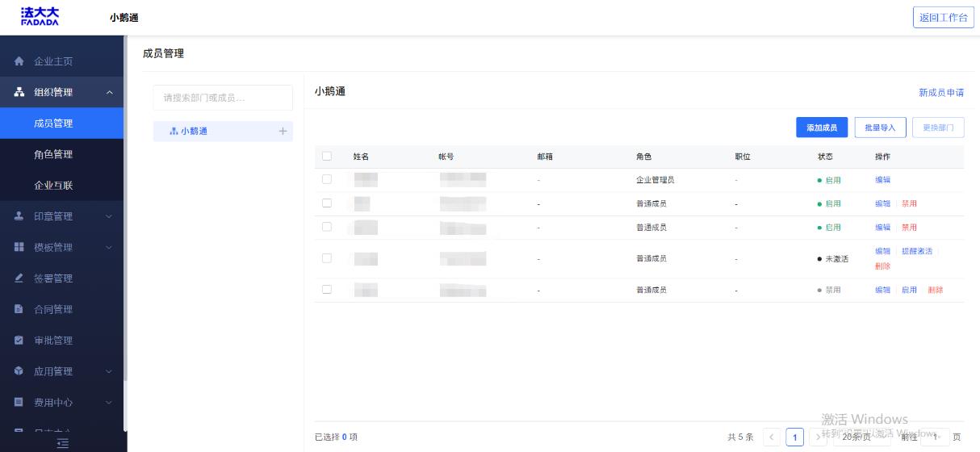Open 合同管理 via its document icon

click(19, 309)
